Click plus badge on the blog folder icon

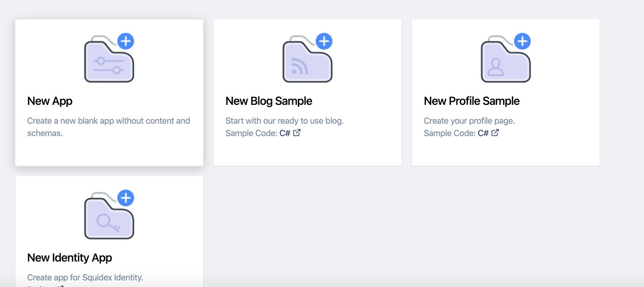[324, 41]
